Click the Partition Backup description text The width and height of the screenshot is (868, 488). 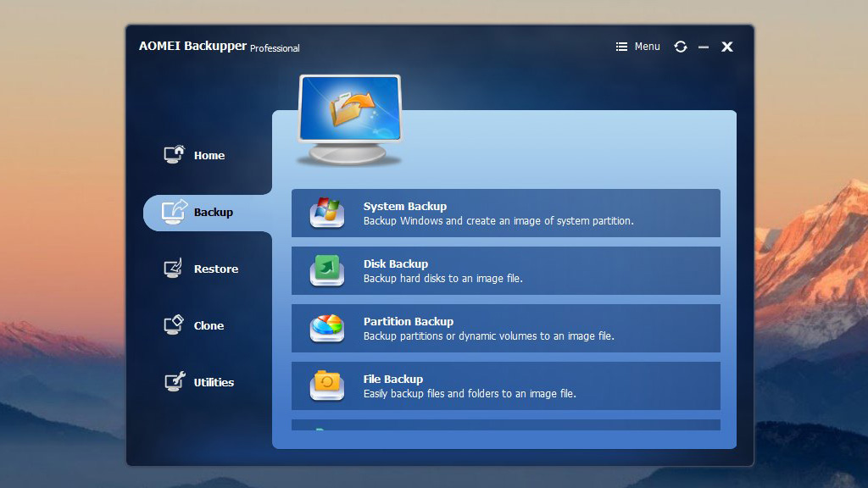click(488, 336)
